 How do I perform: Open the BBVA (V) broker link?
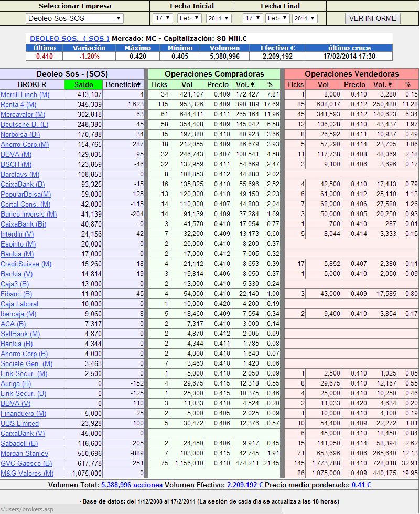coord(15,403)
